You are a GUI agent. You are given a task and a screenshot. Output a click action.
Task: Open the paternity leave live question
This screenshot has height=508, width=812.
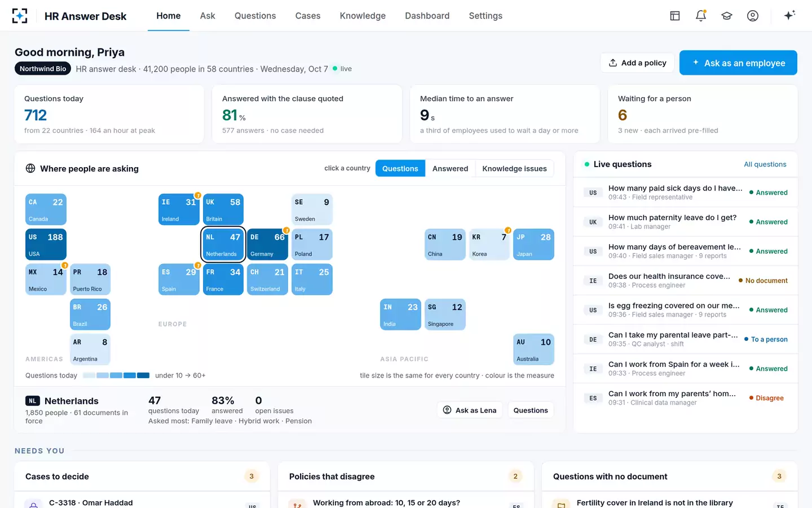686,222
